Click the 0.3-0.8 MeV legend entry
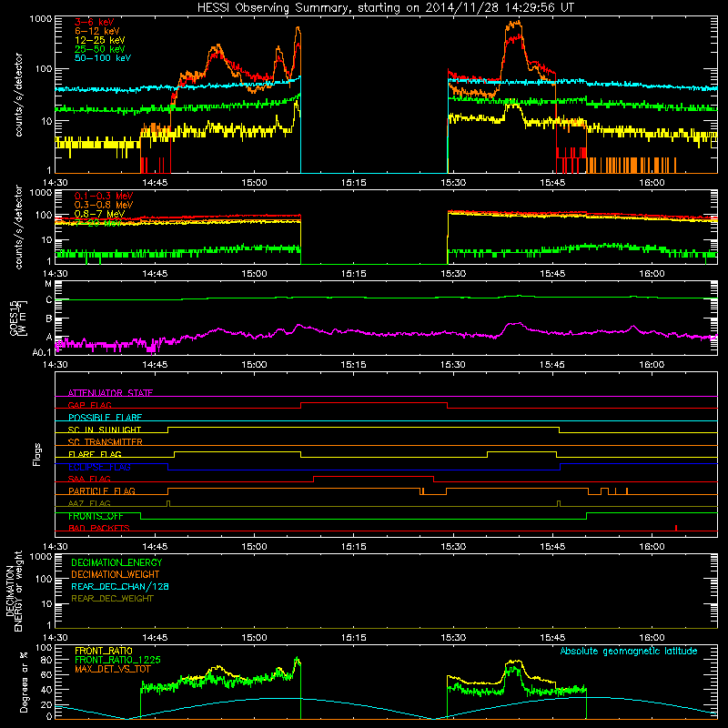This screenshot has height=728, width=728. pos(104,205)
